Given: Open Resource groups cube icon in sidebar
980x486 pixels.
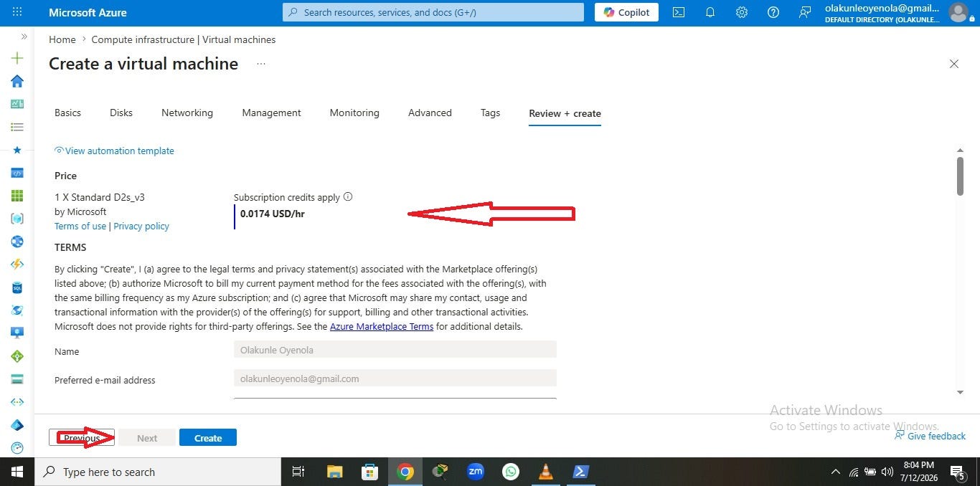Looking at the screenshot, I should [17, 219].
